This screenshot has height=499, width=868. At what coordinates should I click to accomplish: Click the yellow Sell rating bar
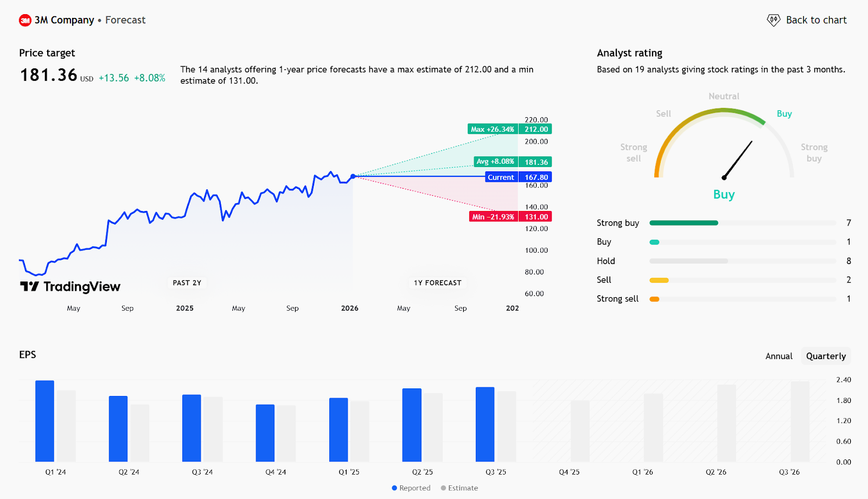click(659, 280)
